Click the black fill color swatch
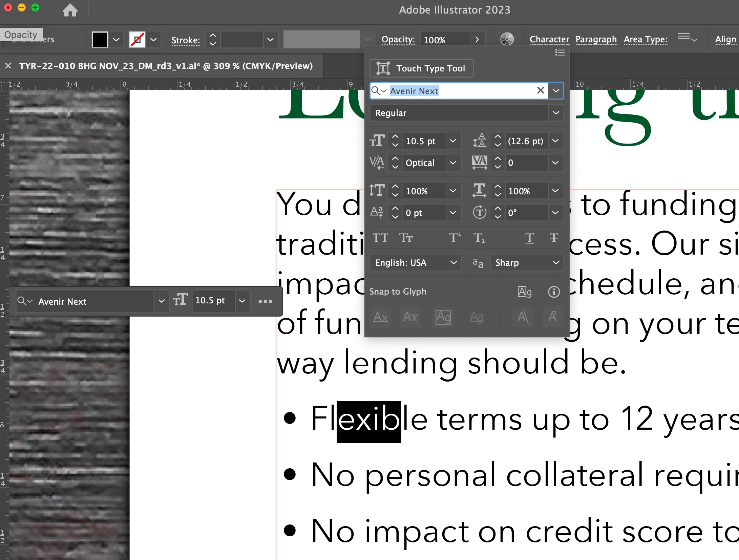 click(100, 40)
